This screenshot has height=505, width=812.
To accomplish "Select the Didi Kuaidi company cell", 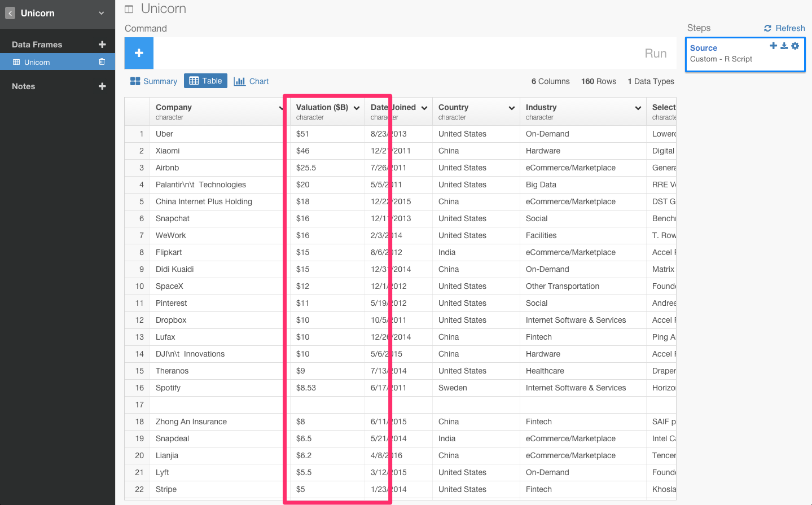I will point(220,269).
